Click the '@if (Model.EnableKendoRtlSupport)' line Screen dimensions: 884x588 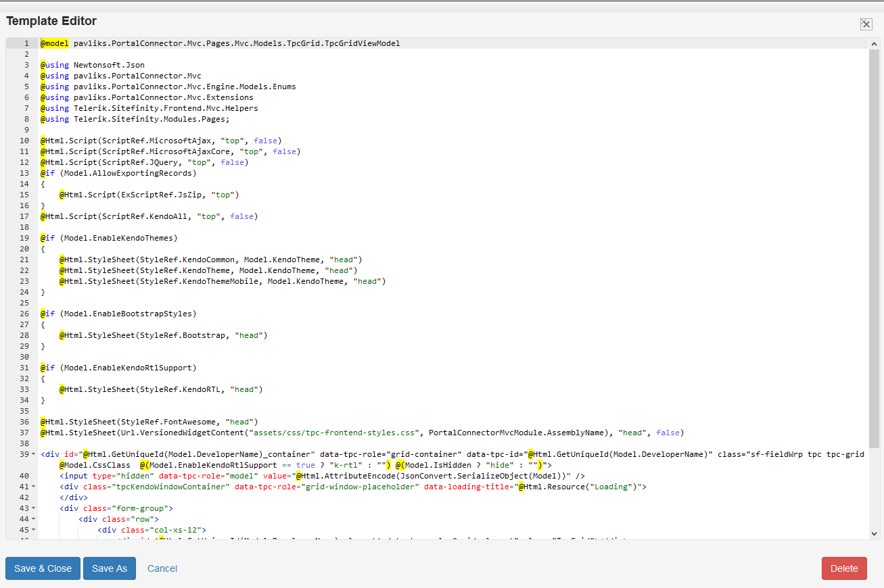(118, 368)
